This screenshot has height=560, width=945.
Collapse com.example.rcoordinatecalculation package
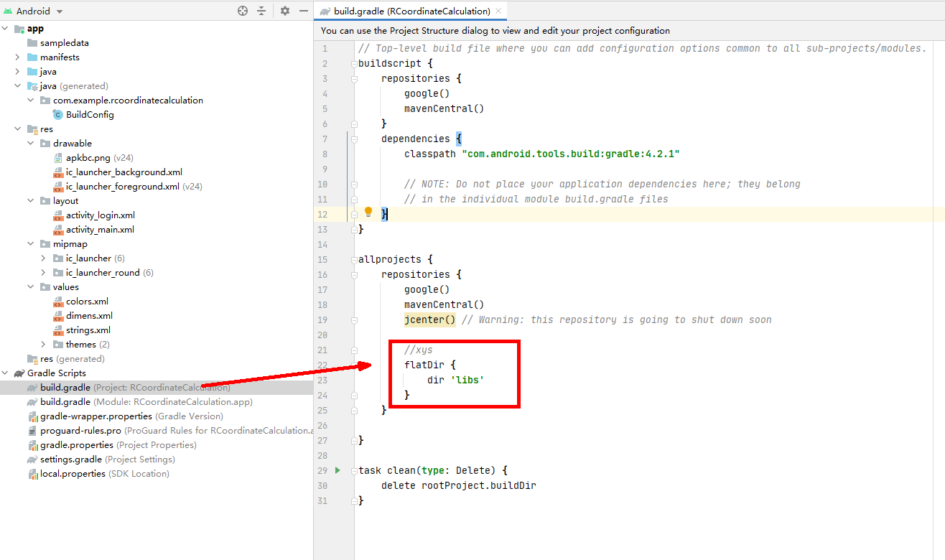pos(31,101)
